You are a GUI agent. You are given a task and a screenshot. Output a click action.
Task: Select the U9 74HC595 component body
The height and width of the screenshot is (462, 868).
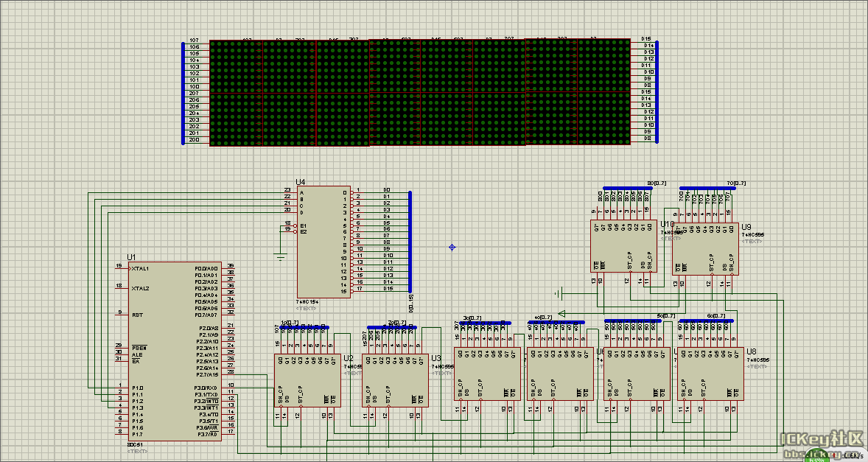tap(705, 249)
